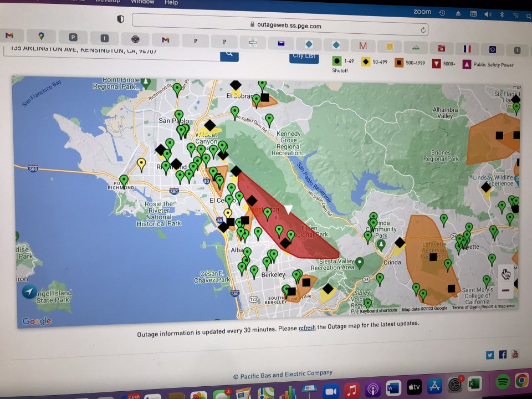Open Podcasts from the Dock
The height and width of the screenshot is (399, 532).
point(373,389)
